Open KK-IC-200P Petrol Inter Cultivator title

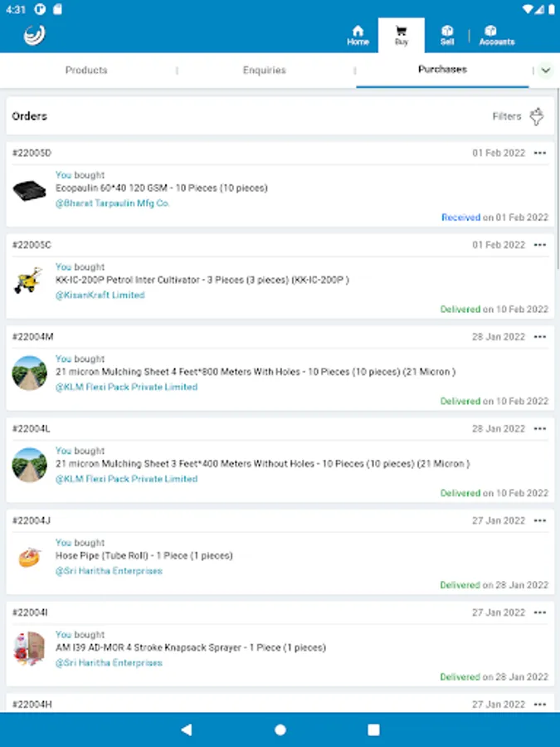point(202,281)
